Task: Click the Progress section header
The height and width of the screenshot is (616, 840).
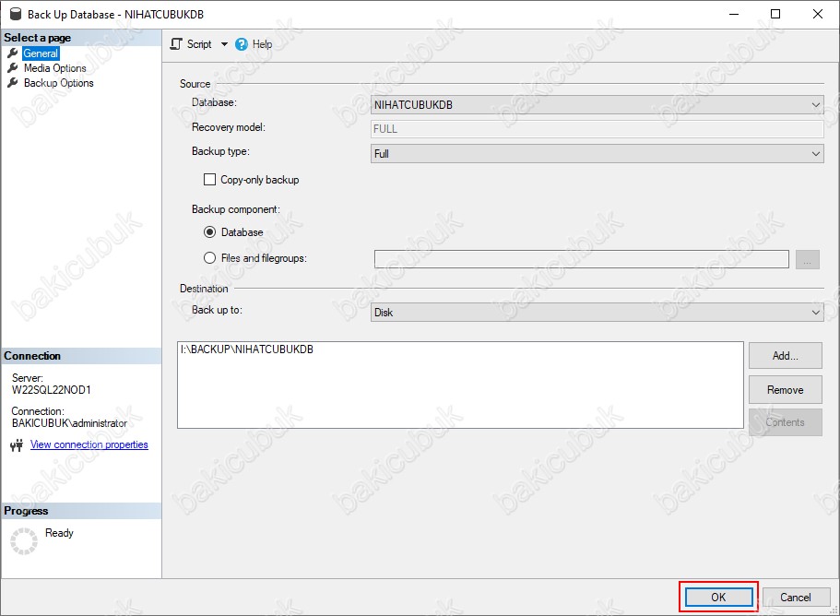Action: point(81,511)
